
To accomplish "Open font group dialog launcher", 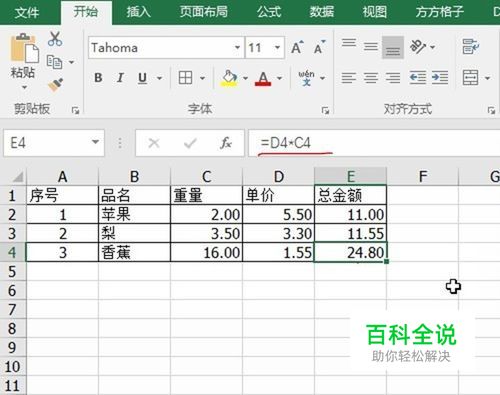I will coord(326,110).
